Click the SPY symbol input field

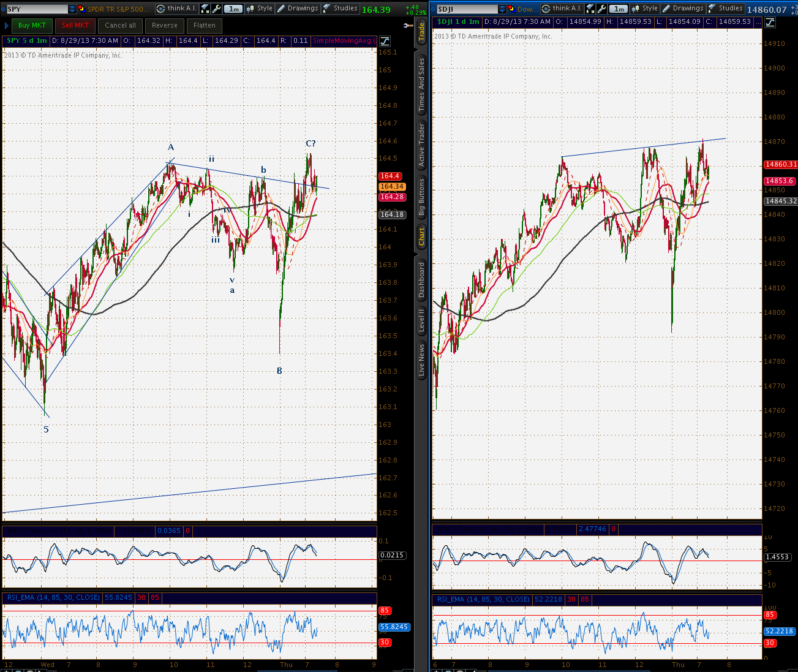(37, 9)
